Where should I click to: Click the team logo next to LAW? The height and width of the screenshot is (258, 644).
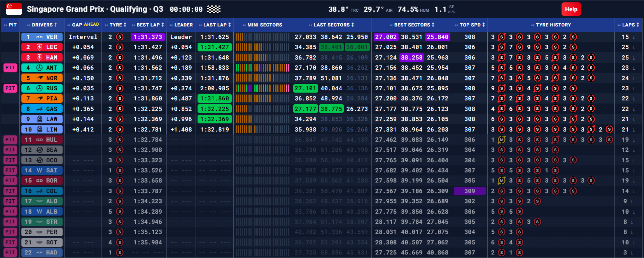coord(39,119)
